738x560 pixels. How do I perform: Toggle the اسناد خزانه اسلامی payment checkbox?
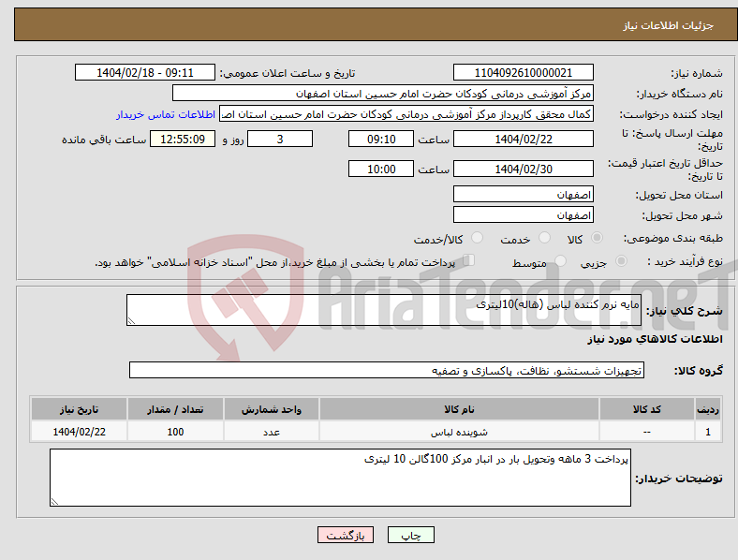click(x=469, y=260)
